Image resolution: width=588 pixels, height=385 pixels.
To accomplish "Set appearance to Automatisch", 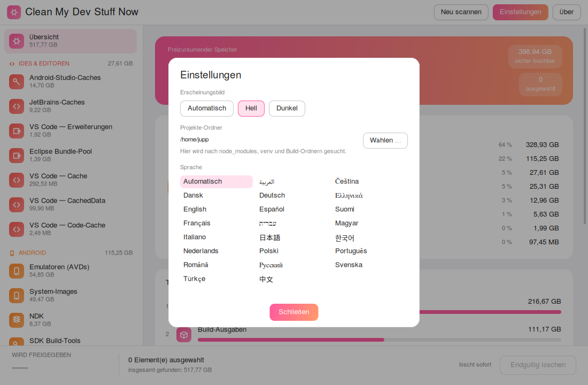I will click(x=207, y=109).
